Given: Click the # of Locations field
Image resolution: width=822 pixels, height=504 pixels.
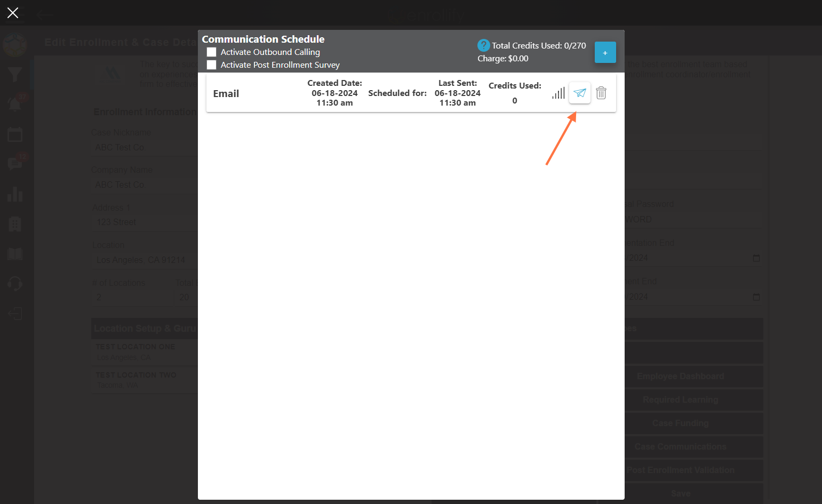Looking at the screenshot, I should (132, 297).
